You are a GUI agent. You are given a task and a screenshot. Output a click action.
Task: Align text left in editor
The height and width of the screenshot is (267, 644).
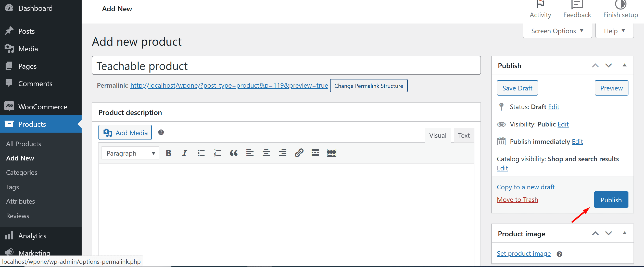pos(250,153)
